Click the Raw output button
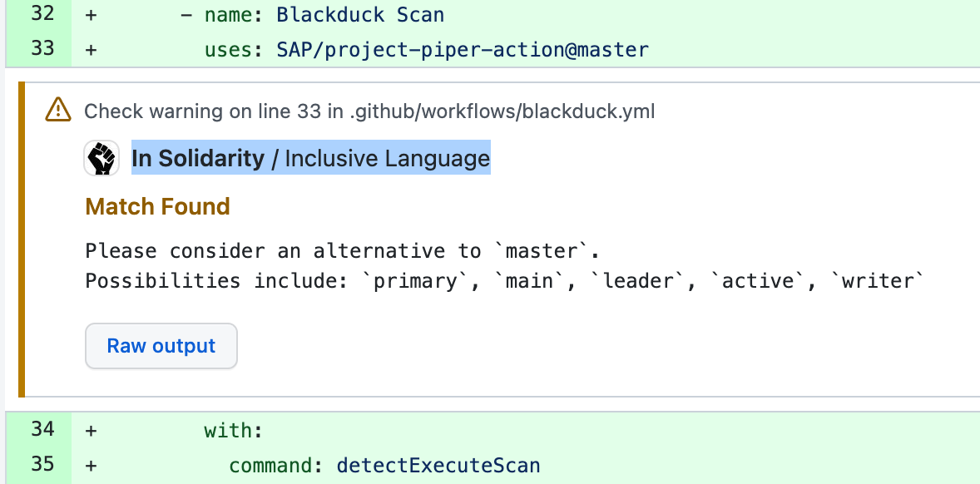This screenshot has height=484, width=980. (x=161, y=346)
